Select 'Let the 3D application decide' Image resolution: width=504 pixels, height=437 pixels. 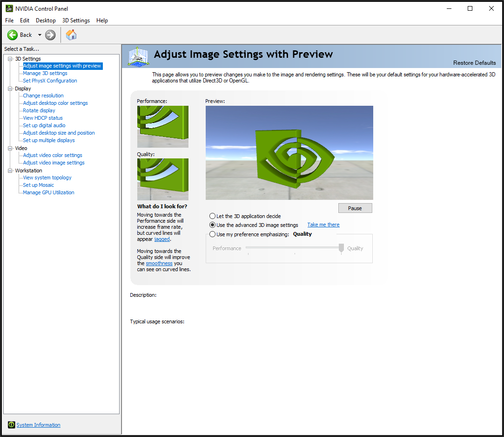pyautogui.click(x=213, y=216)
